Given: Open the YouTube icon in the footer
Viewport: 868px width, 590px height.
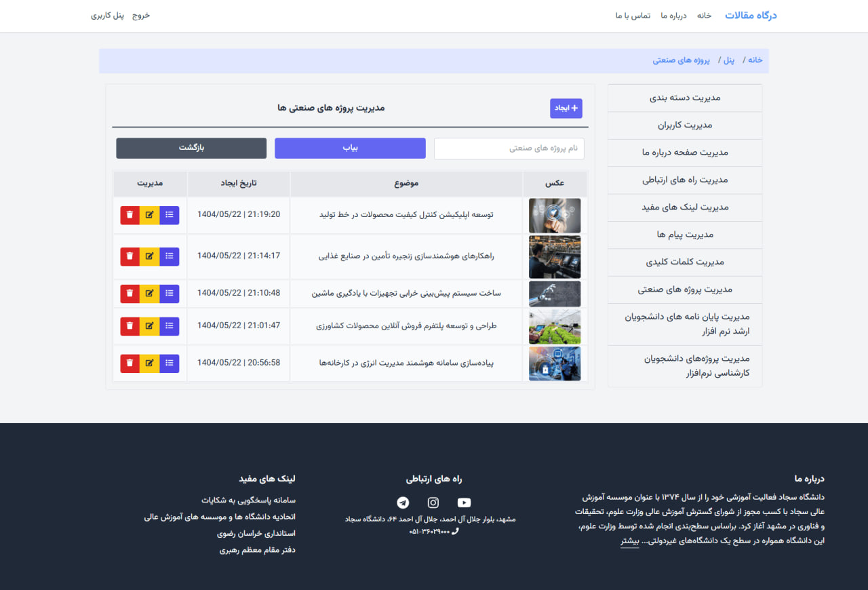Looking at the screenshot, I should coord(464,503).
